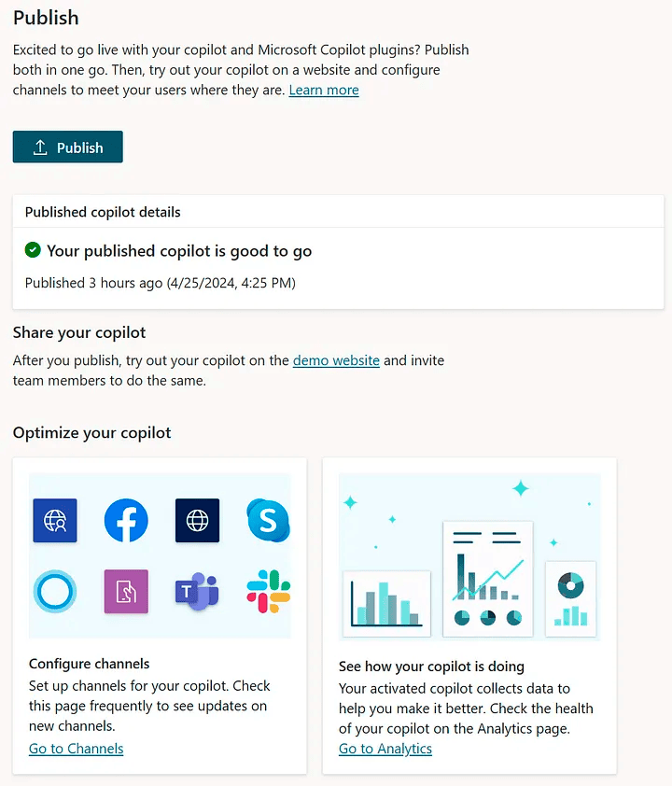Image resolution: width=672 pixels, height=786 pixels.
Task: Open the demo website link
Action: pos(336,360)
